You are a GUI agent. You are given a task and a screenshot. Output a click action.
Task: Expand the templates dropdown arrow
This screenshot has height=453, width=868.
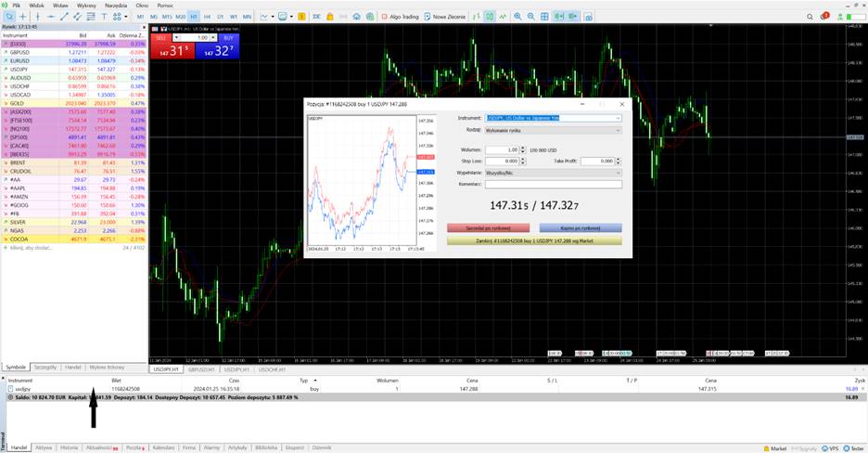pyautogui.click(x=291, y=17)
